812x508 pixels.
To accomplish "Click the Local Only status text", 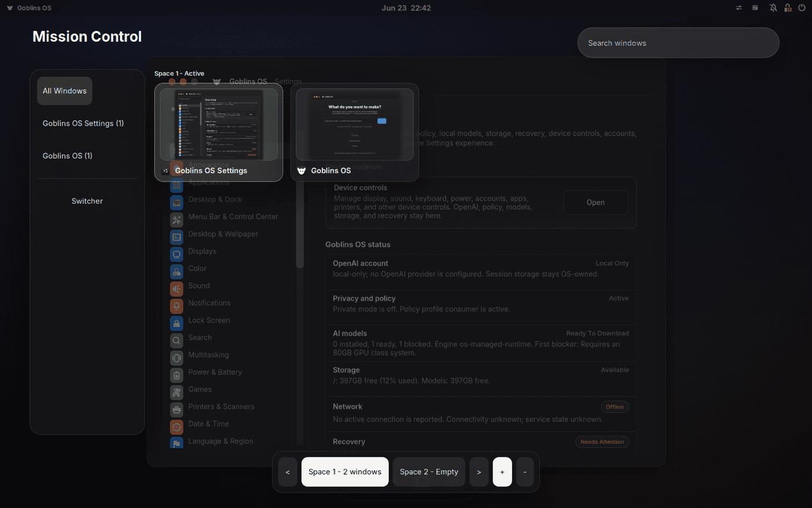I will [x=612, y=264].
